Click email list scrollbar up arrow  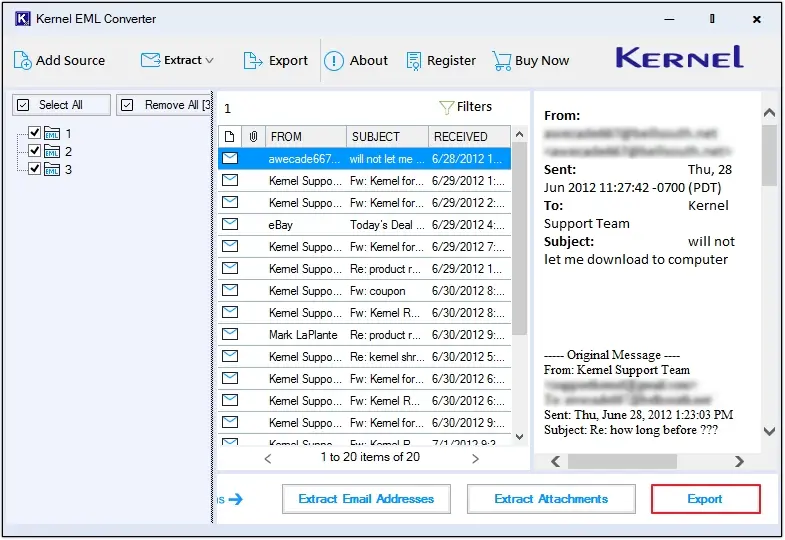519,134
